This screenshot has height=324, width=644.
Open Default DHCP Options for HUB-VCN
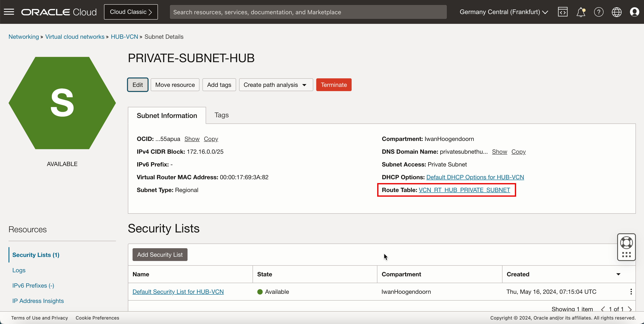coord(475,177)
